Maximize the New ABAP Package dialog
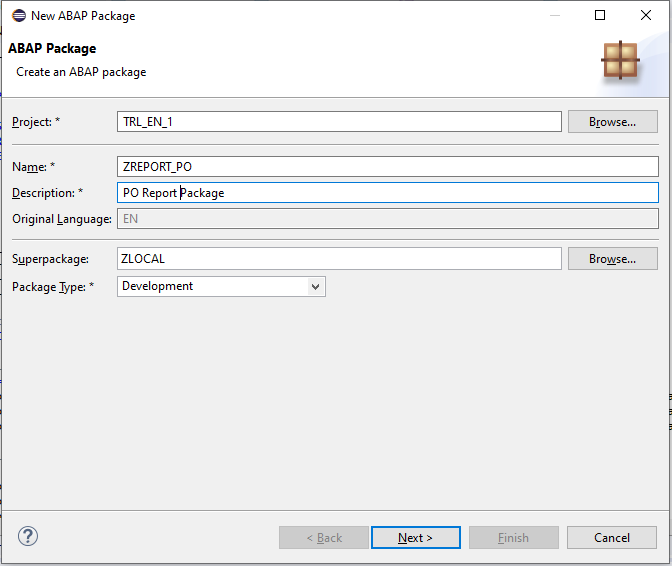This screenshot has height=566, width=672. pos(600,15)
